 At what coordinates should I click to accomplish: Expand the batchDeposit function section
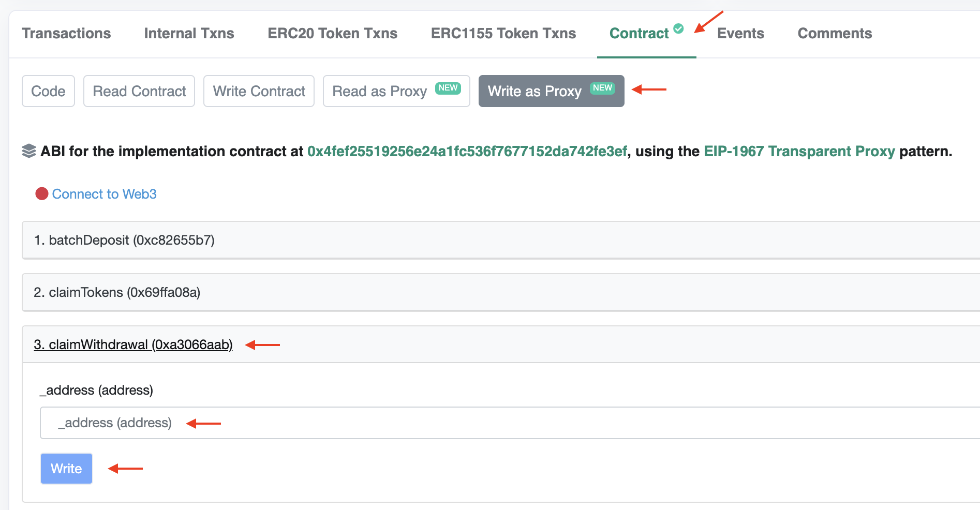(x=501, y=240)
